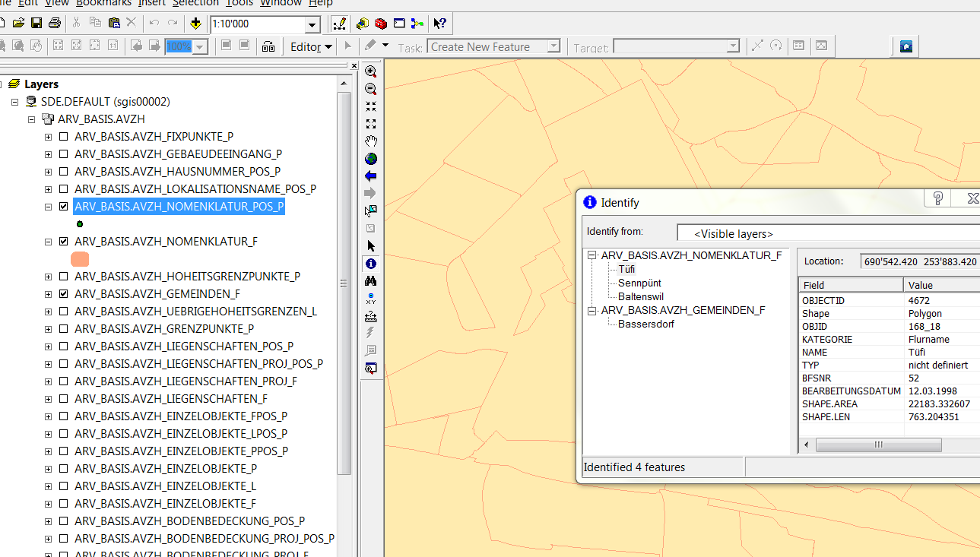Open the map scale dropdown
This screenshot has width=980, height=557.
[x=312, y=24]
